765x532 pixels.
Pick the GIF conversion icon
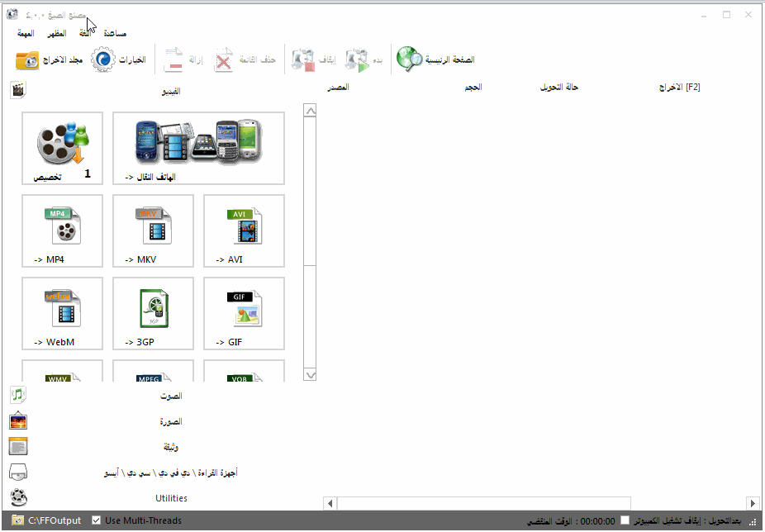244,313
